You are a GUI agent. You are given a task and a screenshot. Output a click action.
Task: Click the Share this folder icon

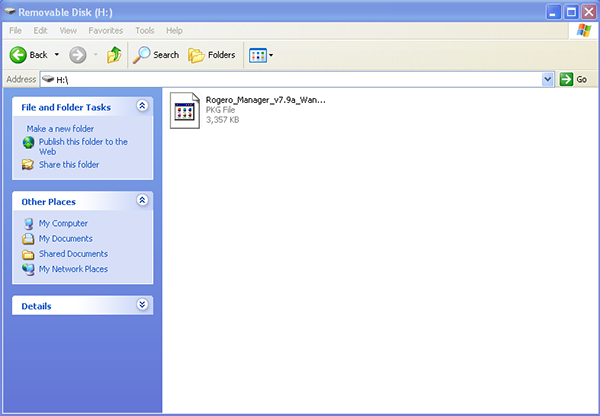pos(28,165)
